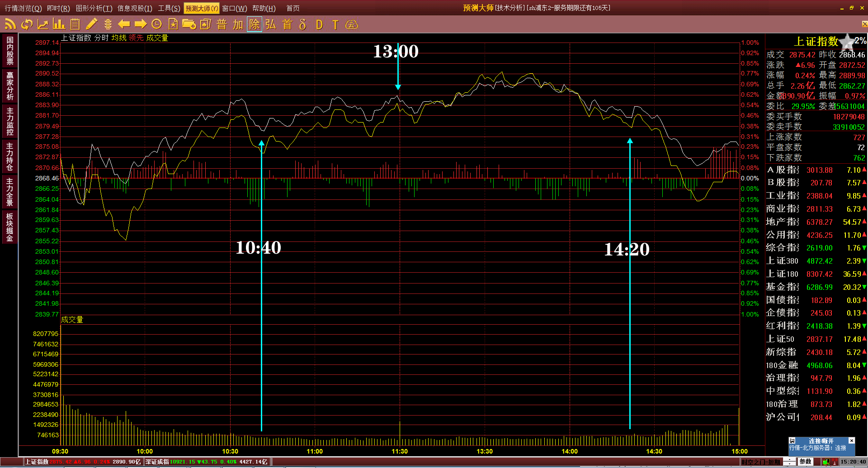Image resolution: width=868 pixels, height=468 pixels.
Task: Select the A股指 row
Action: click(816, 170)
